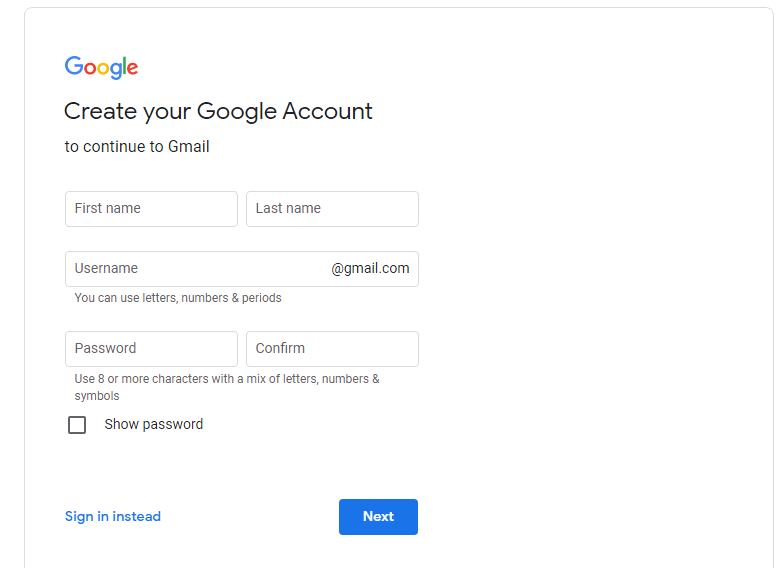Screen dimensions: 783x568
Task: Click the Google logo
Action: [x=101, y=67]
